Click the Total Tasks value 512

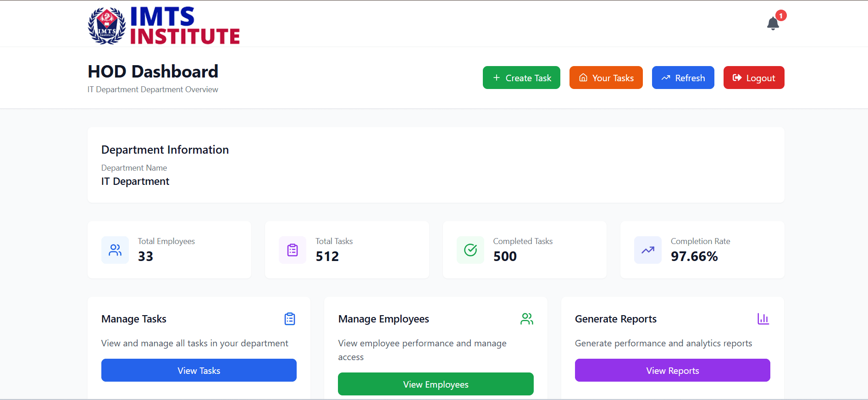click(x=327, y=256)
